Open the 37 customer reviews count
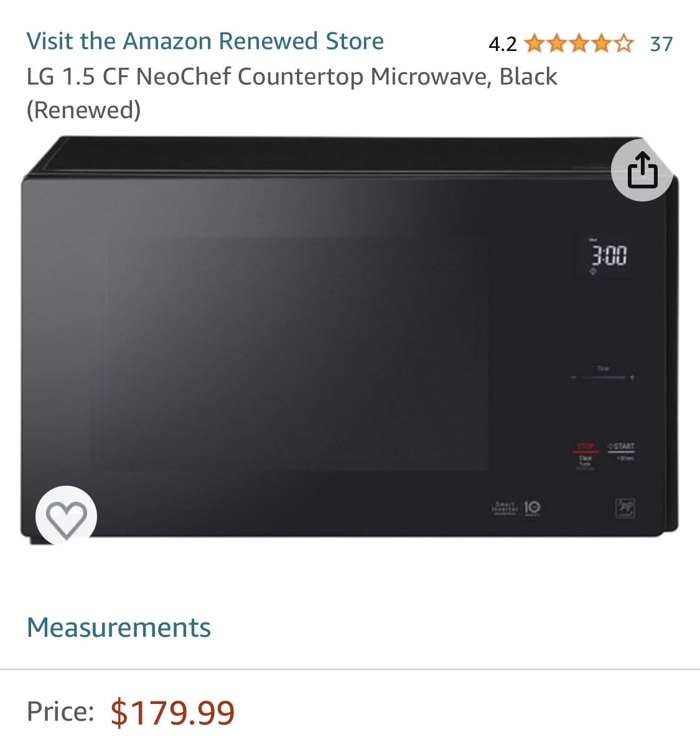The height and width of the screenshot is (750, 700). point(661,44)
